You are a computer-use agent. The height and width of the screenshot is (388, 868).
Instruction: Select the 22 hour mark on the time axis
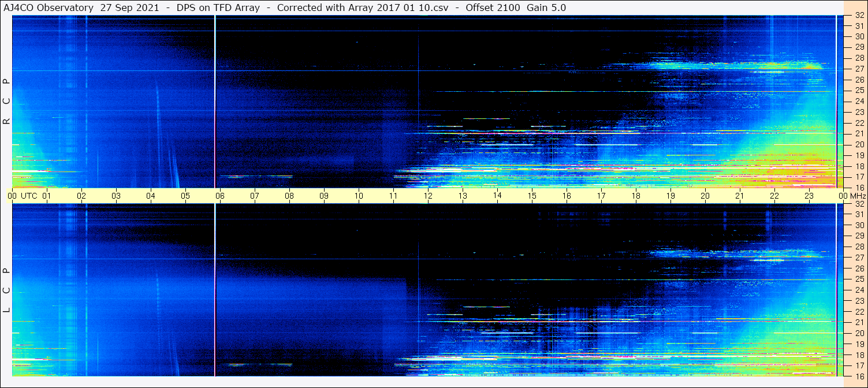pos(774,196)
